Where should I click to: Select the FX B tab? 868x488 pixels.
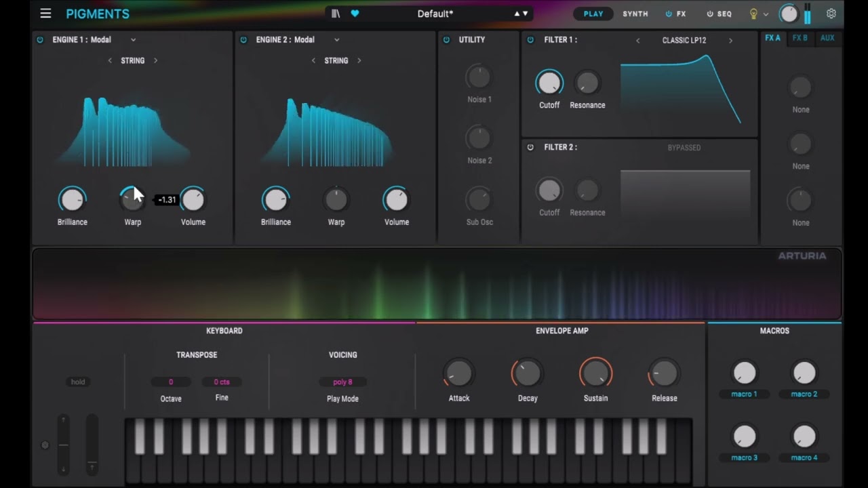click(x=800, y=39)
